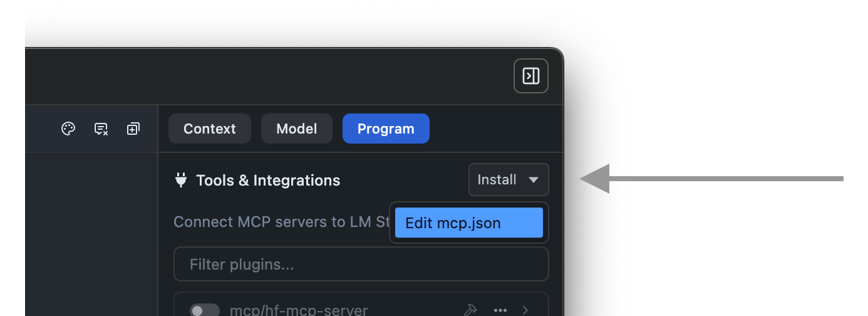Open the appearance palette icon
The height and width of the screenshot is (316, 868).
coord(68,129)
